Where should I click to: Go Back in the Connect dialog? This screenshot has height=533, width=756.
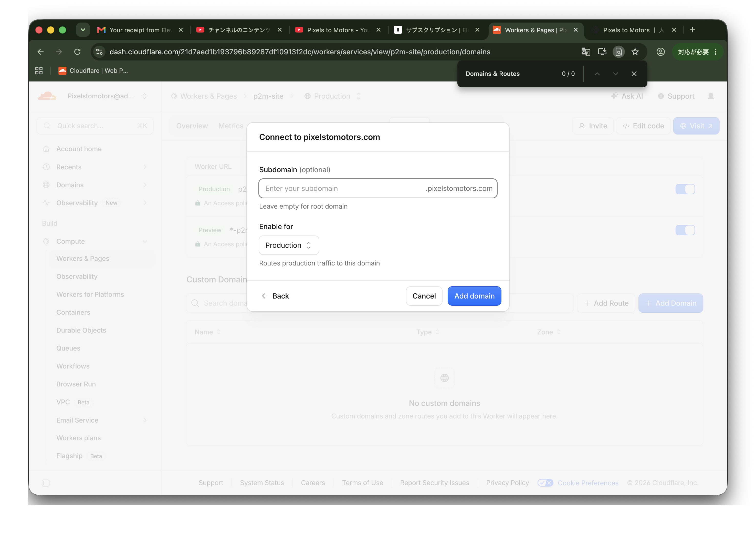click(275, 296)
